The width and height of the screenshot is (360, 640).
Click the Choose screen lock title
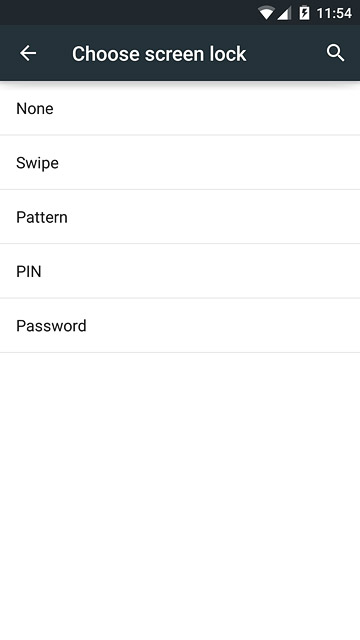click(159, 54)
